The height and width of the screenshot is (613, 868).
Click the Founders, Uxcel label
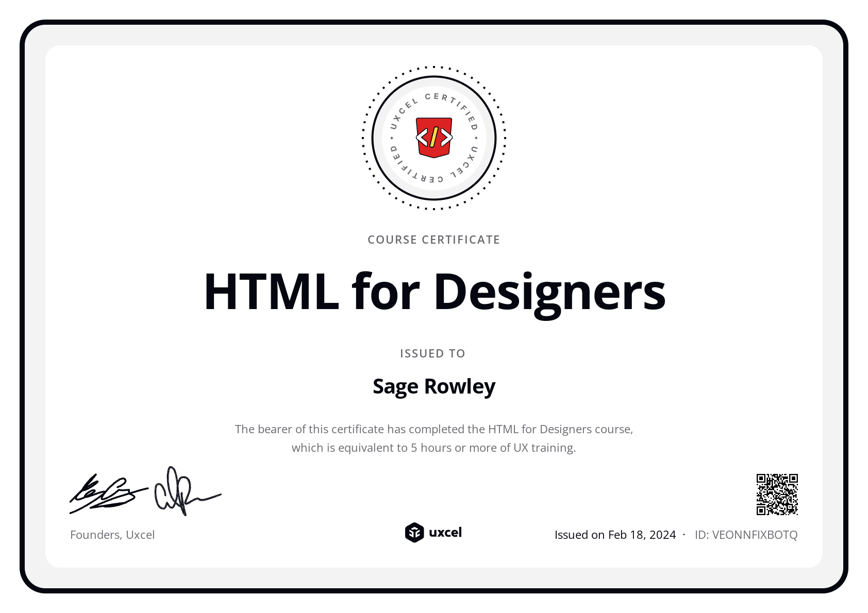coord(112,535)
